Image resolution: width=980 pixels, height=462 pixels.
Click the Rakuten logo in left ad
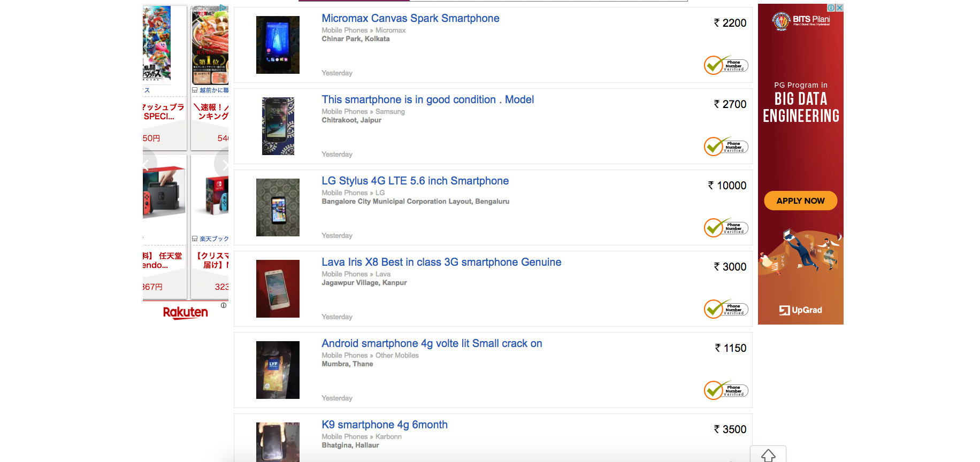pos(185,312)
